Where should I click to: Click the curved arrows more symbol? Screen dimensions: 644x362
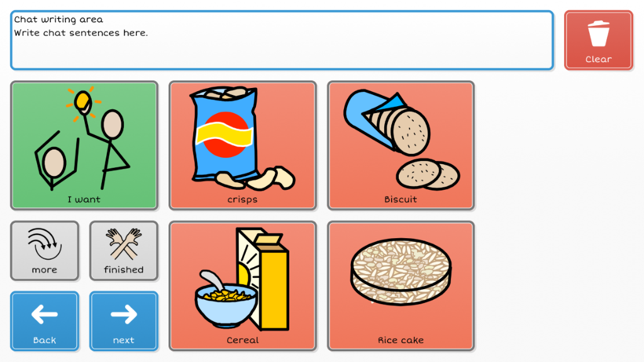pyautogui.click(x=44, y=244)
